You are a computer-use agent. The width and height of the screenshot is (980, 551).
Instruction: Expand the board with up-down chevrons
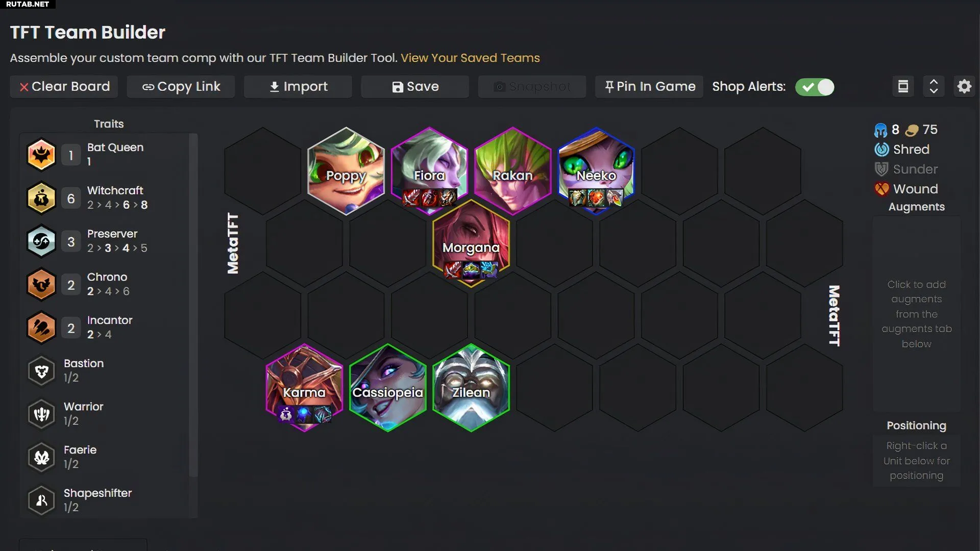[x=934, y=87]
